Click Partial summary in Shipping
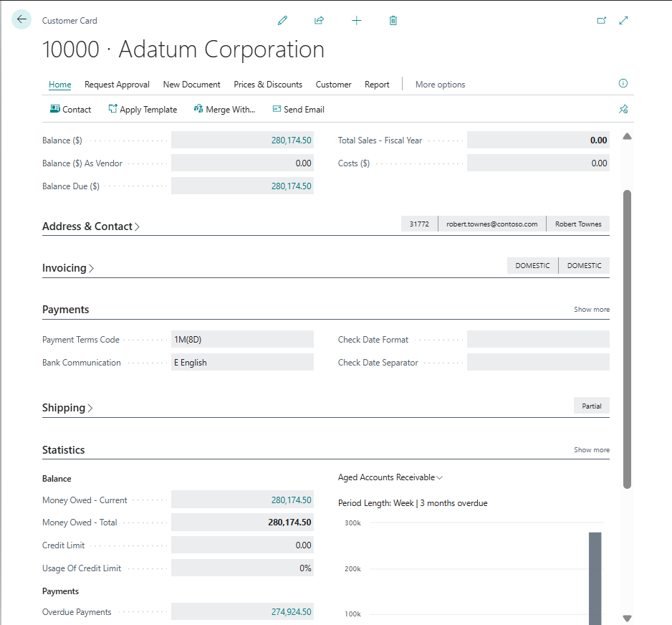672x625 pixels. 592,406
